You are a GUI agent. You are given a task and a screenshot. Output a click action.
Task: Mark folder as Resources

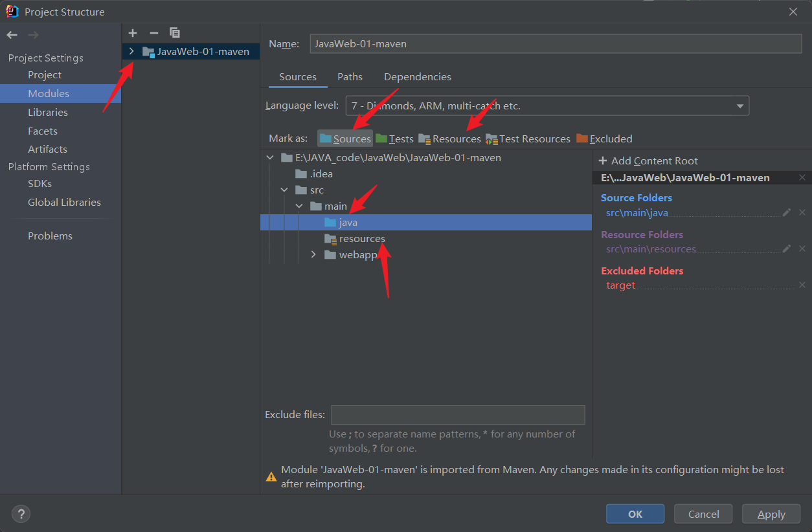[449, 139]
